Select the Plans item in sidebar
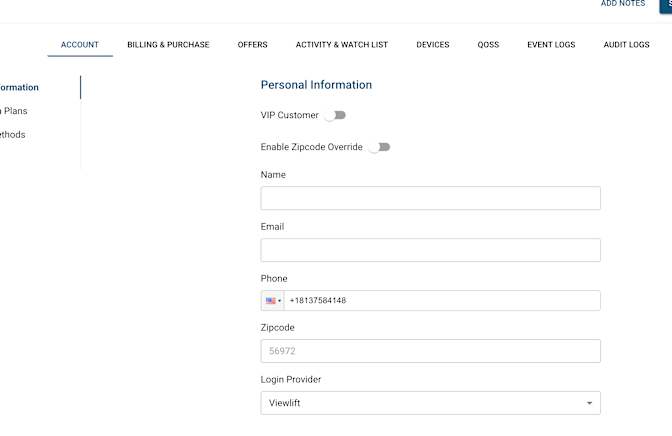The height and width of the screenshot is (436, 672). click(x=14, y=111)
